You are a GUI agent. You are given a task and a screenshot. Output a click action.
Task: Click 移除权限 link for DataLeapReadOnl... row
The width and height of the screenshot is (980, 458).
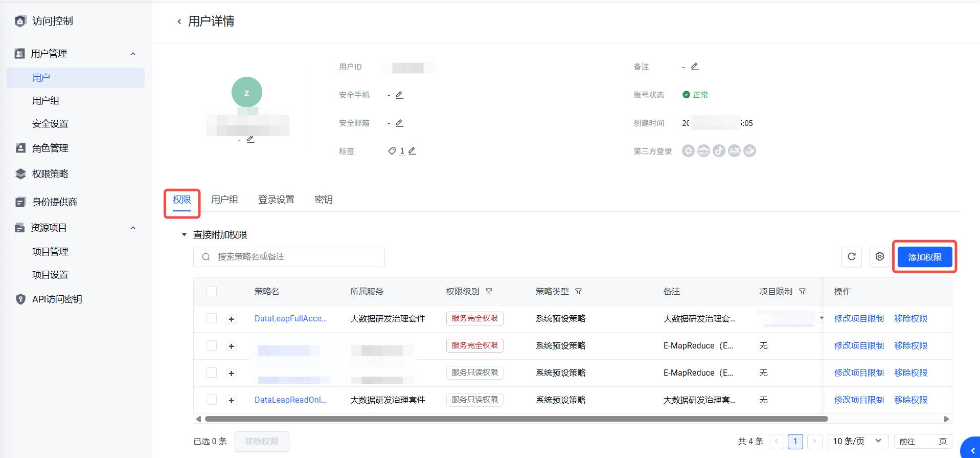pos(910,400)
